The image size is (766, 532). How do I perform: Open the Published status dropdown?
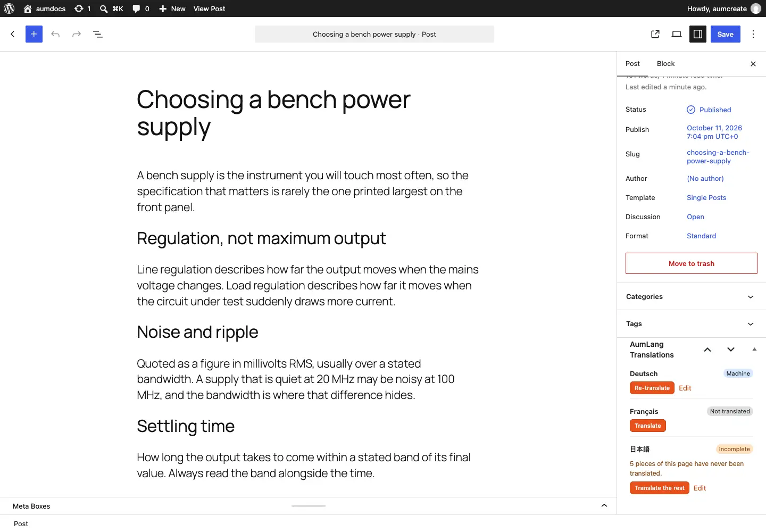pyautogui.click(x=709, y=110)
